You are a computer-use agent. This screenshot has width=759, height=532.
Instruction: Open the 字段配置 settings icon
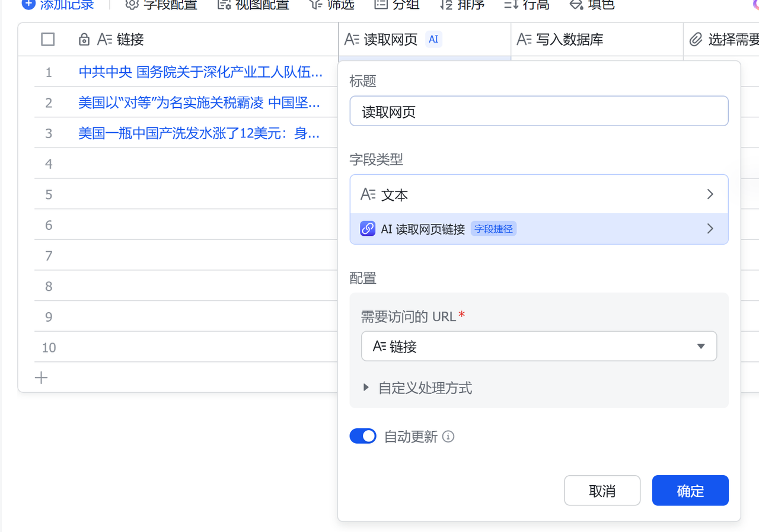(132, 4)
